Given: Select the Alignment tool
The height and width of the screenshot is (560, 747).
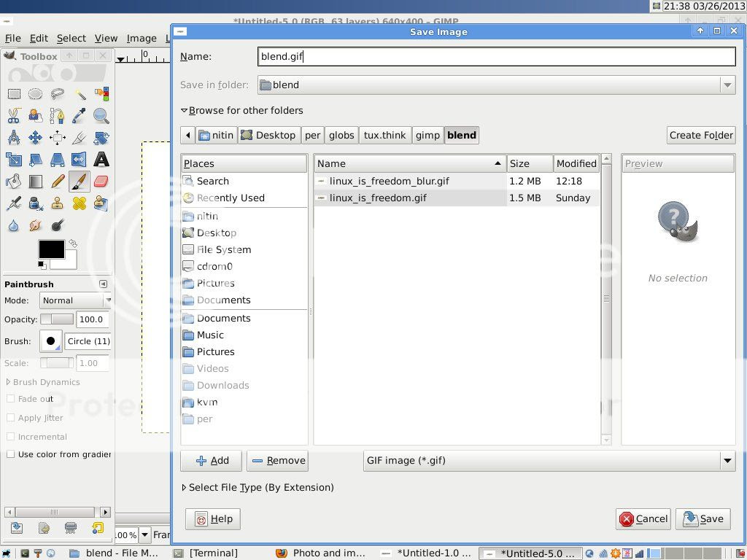Looking at the screenshot, I should point(57,138).
